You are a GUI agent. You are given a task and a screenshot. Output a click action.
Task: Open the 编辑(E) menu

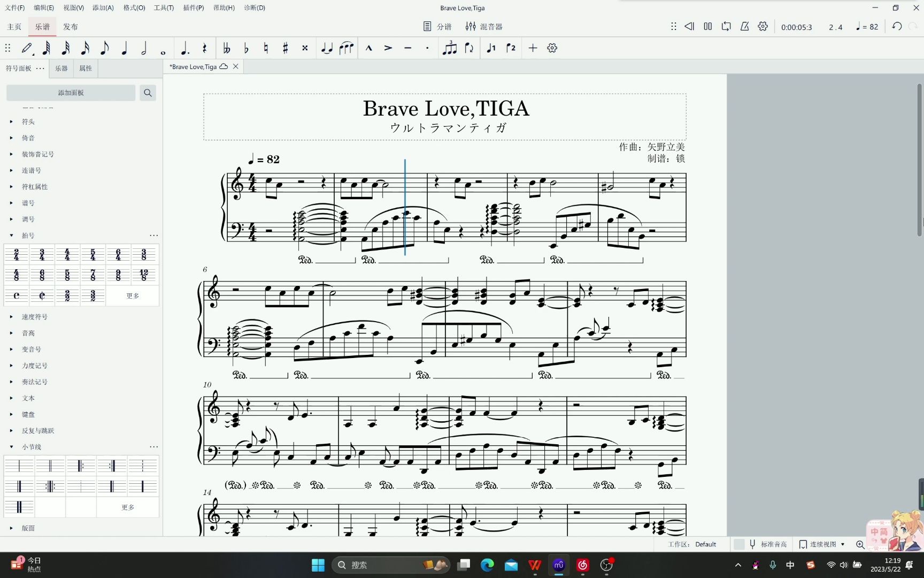[x=44, y=7]
